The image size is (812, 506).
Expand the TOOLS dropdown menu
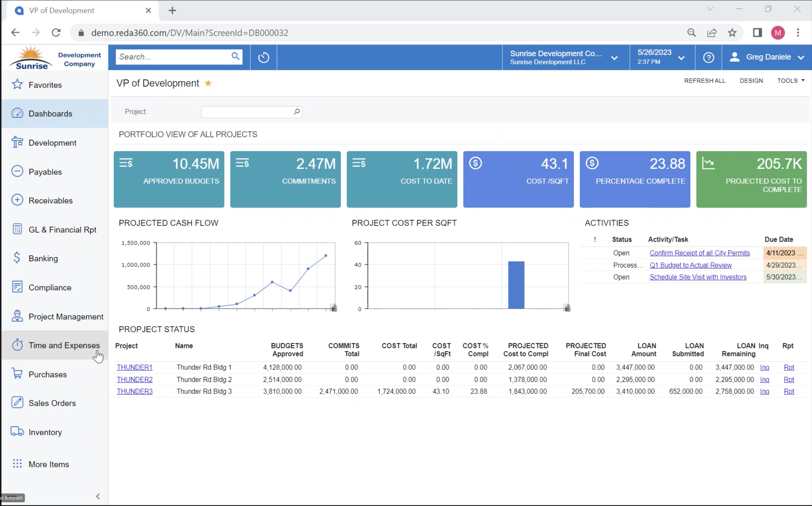791,80
